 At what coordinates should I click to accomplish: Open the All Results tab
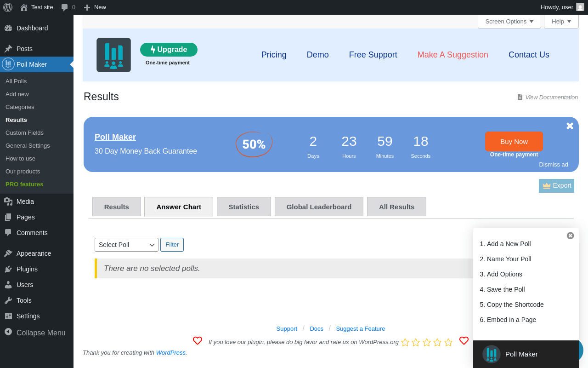pos(396,207)
